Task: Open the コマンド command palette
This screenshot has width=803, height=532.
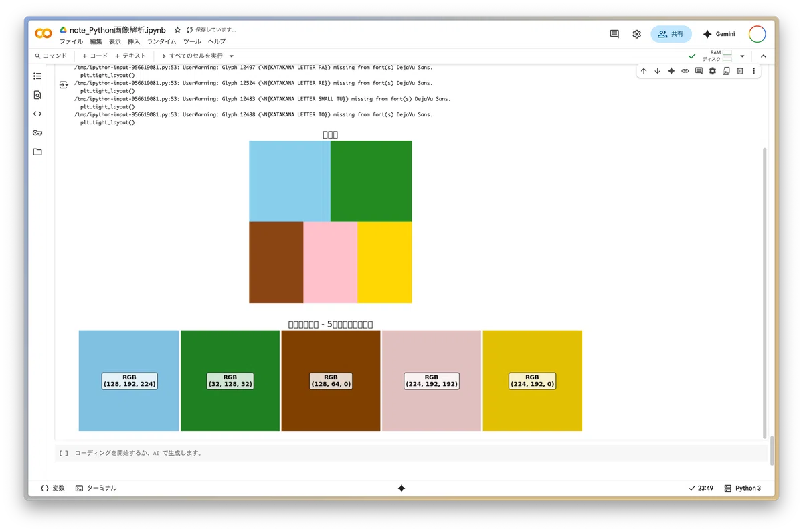Action: click(51, 56)
